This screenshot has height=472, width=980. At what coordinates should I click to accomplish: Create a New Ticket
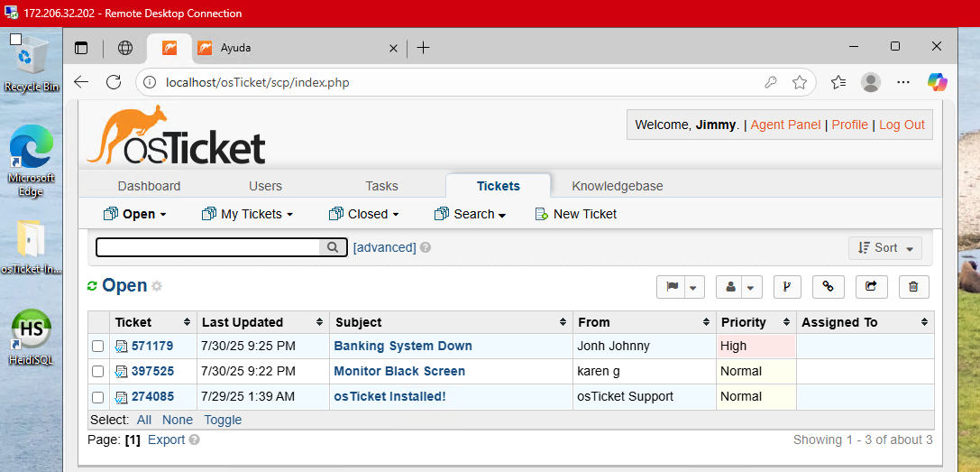575,214
